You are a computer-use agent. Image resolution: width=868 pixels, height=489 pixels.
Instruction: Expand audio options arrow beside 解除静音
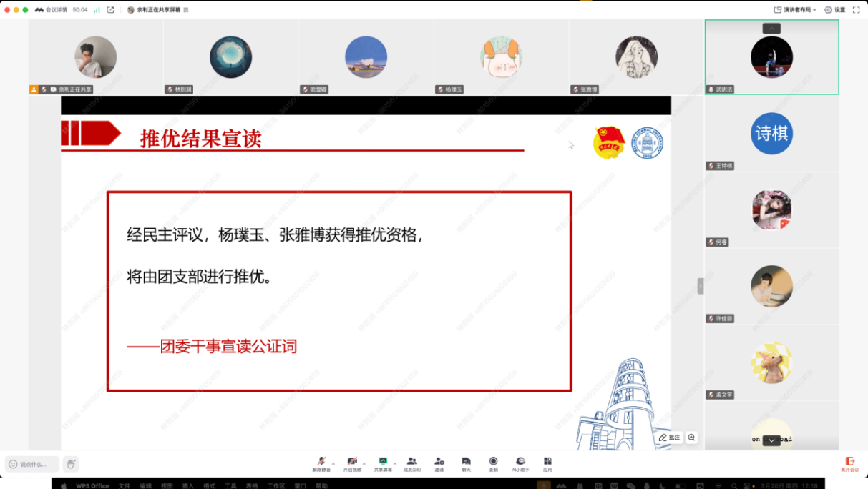tap(333, 463)
